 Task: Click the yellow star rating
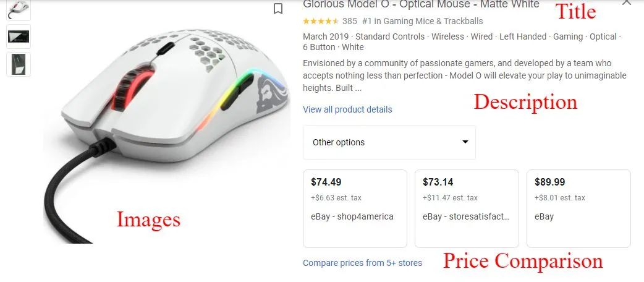(x=320, y=21)
